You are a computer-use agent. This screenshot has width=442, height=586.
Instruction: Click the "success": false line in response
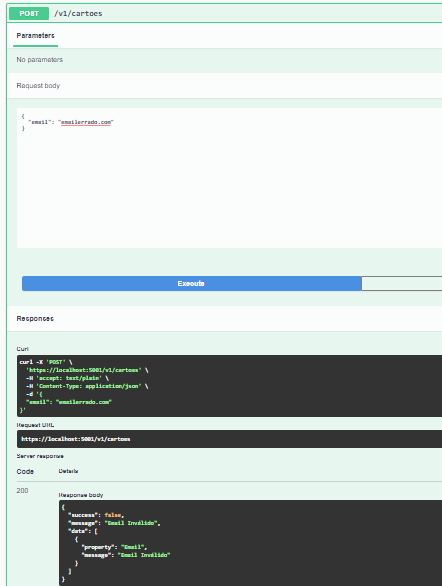[96, 515]
